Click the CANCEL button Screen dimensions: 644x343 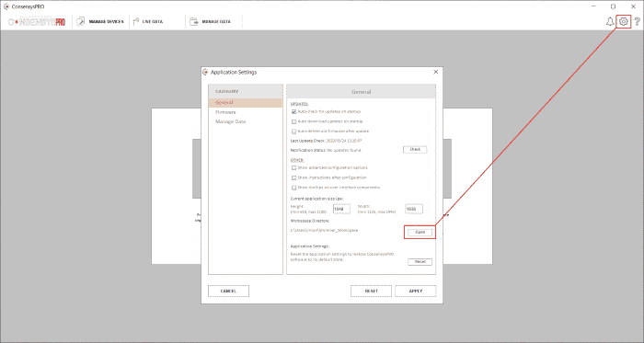point(228,291)
